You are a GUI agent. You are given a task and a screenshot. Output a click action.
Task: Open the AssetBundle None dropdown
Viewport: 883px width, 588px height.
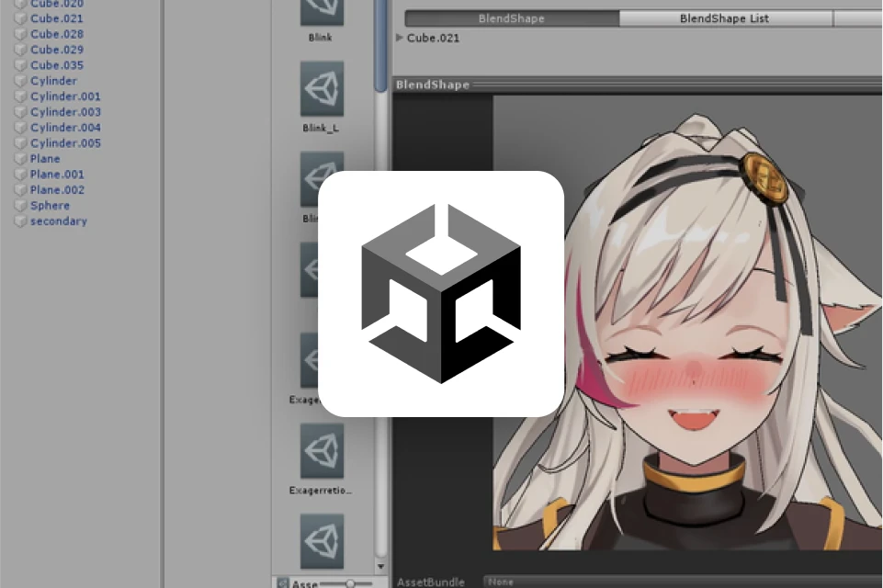[683, 582]
